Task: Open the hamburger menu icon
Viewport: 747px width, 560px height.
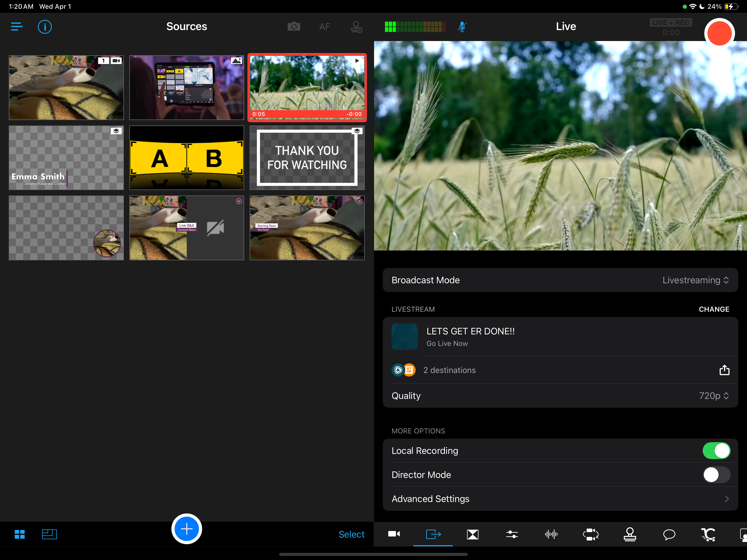Action: [17, 26]
